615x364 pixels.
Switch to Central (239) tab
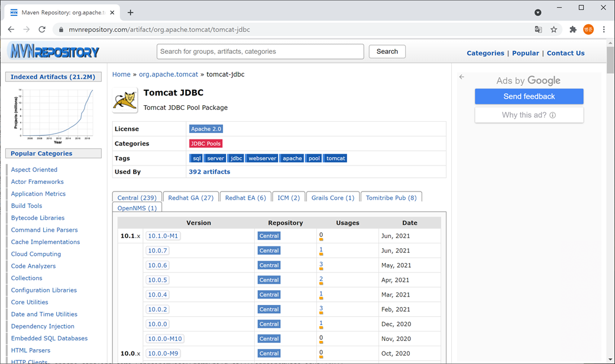pos(137,197)
